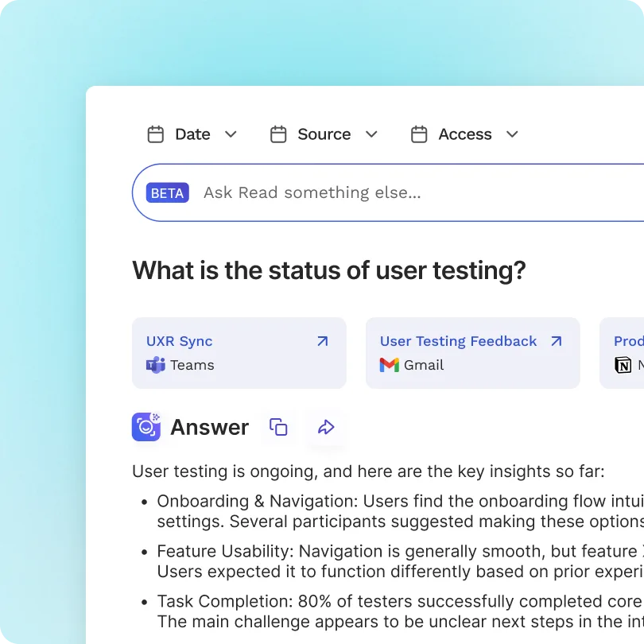Open the Access filter dropdown
This screenshot has width=644, height=644.
point(464,134)
